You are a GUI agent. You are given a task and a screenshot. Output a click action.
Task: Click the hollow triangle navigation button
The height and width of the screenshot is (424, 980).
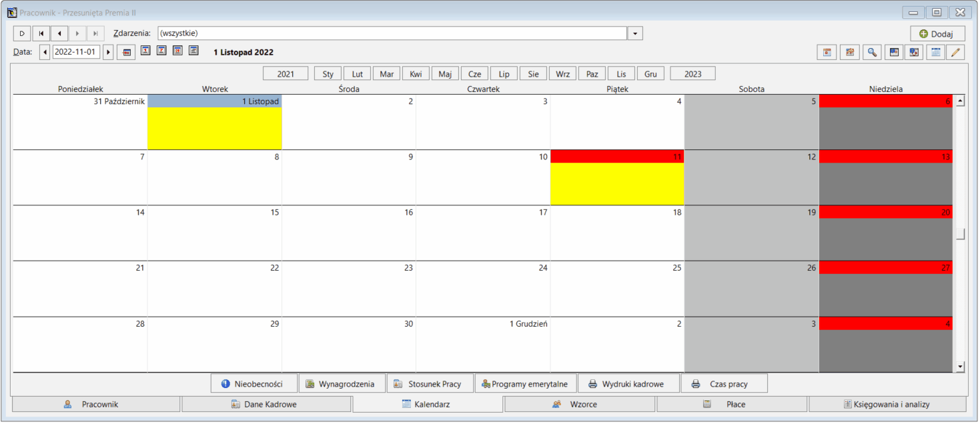point(22,33)
